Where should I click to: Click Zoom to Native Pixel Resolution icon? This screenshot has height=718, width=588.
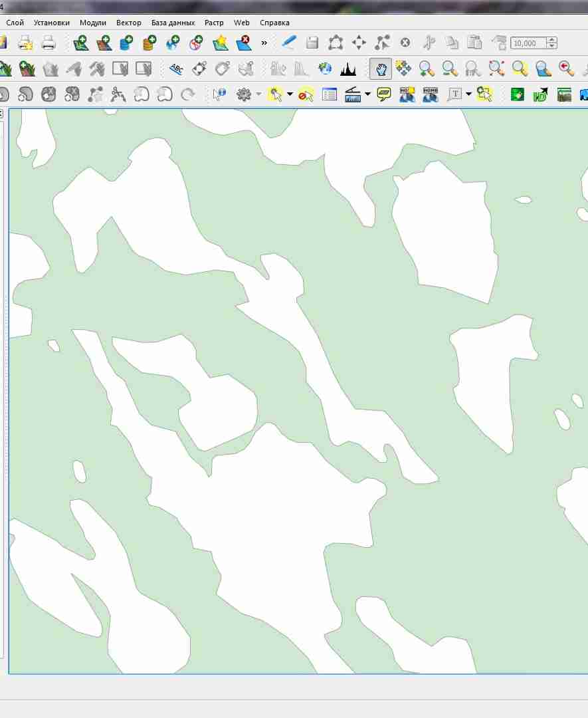click(473, 69)
